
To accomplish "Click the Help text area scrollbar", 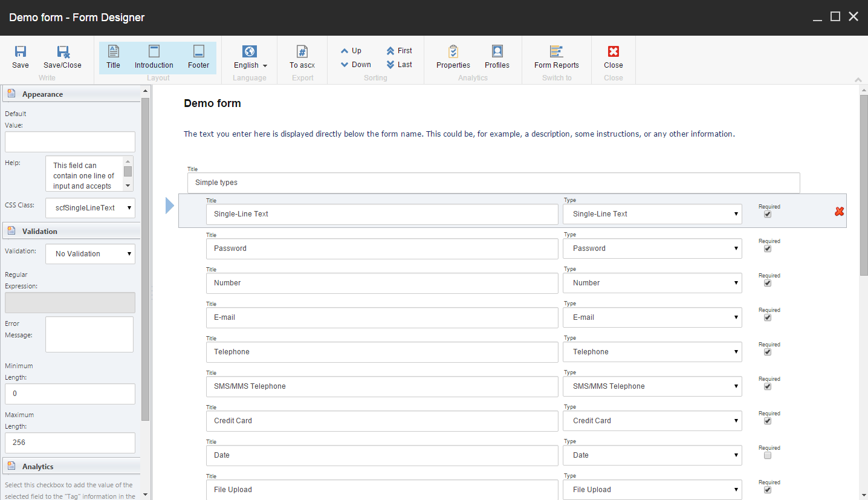I will click(x=128, y=171).
